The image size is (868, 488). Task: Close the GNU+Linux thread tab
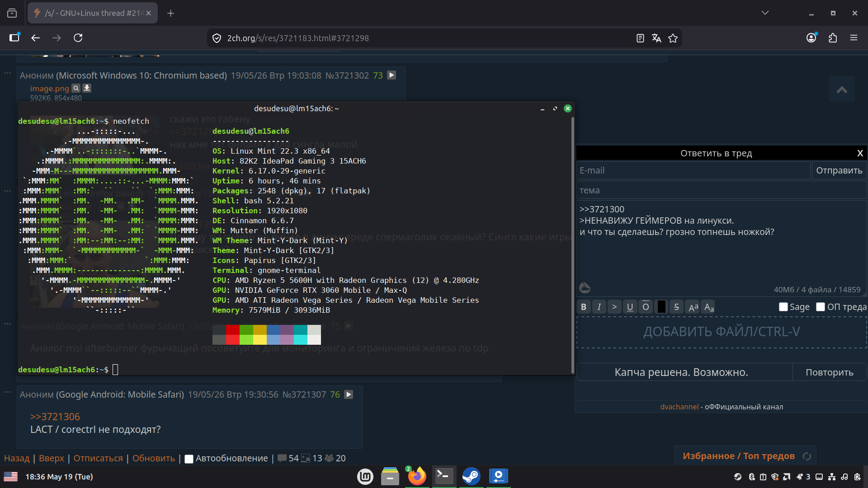[148, 13]
